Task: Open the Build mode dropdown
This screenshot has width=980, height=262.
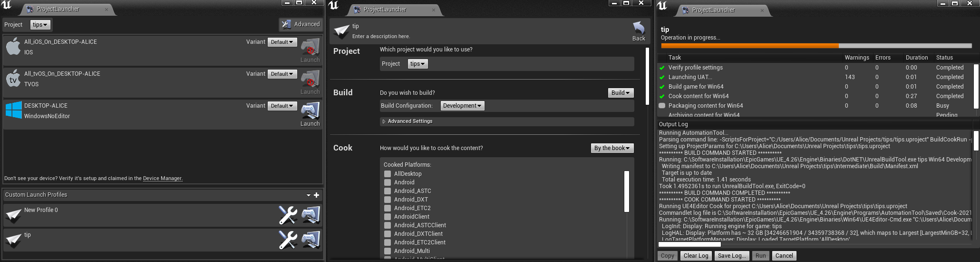Action: click(621, 93)
